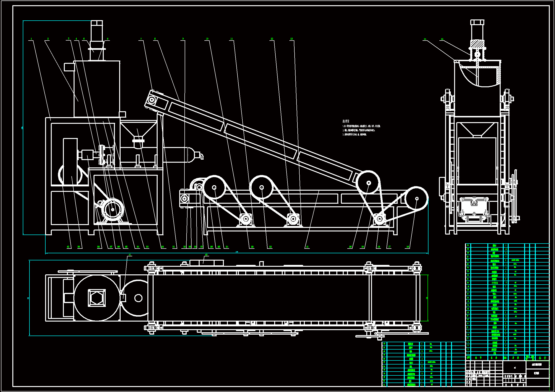Select overall length dimension text below front view
The height and width of the screenshot is (392, 555).
tap(237, 252)
